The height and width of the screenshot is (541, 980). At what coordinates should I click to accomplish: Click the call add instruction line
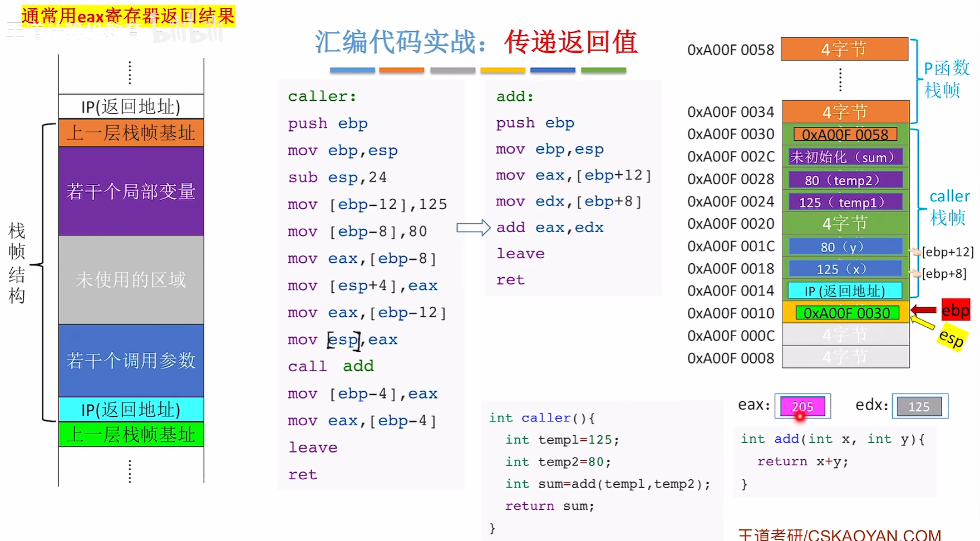tap(331, 366)
